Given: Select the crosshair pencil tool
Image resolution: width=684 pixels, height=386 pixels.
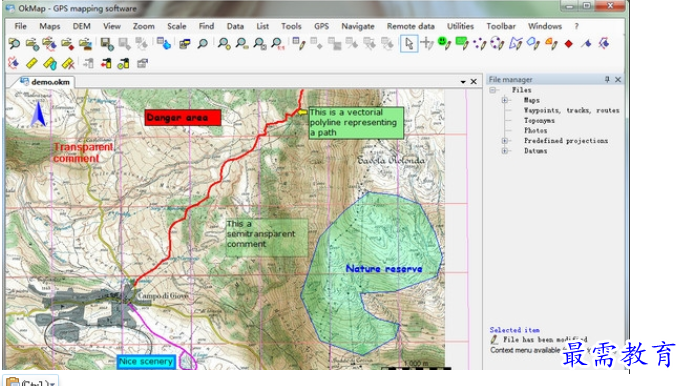Looking at the screenshot, I should pos(427,43).
